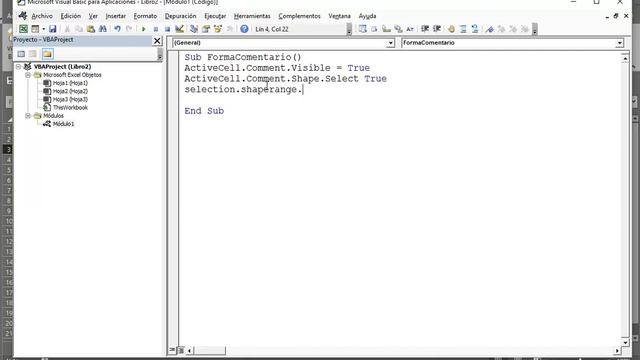640x360 pixels.
Task: Open the Properties Window icon
Action: click(x=206, y=29)
